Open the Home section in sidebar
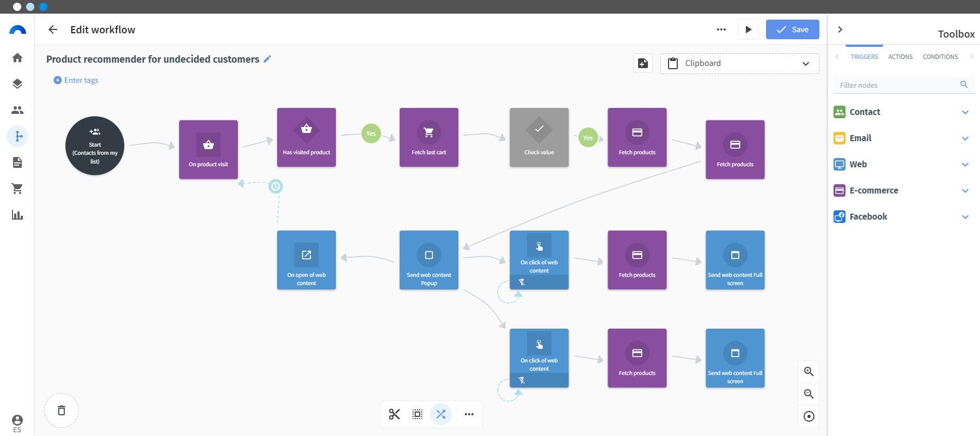 pos(17,58)
